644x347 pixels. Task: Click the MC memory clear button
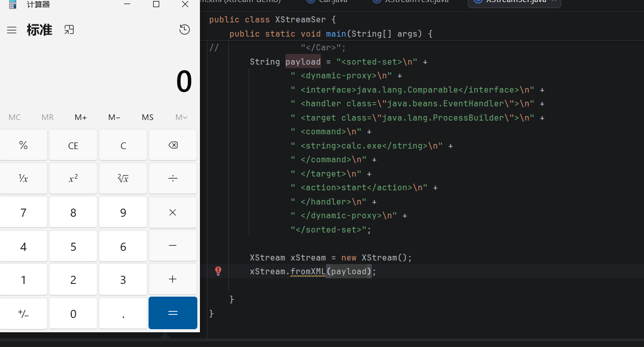pyautogui.click(x=15, y=117)
